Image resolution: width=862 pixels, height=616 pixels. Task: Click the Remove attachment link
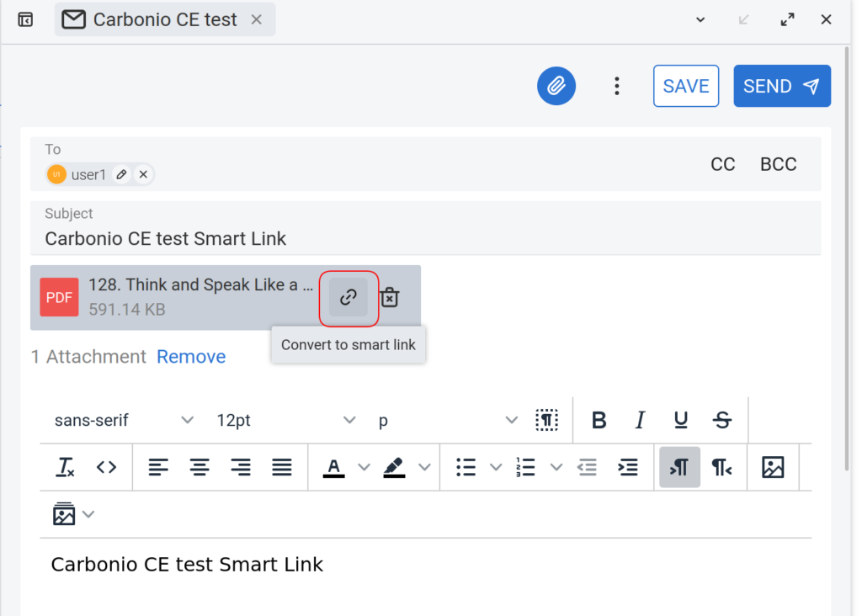tap(191, 356)
